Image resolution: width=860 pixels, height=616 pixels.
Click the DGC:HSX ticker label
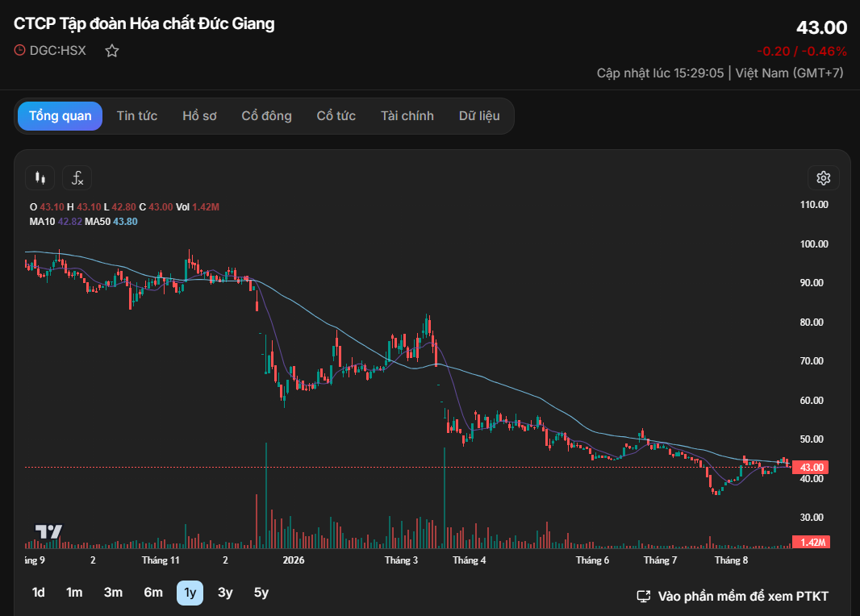(x=57, y=51)
